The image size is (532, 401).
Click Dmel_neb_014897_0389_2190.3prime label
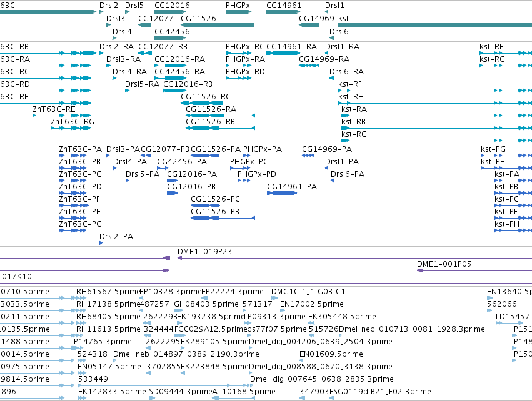coord(186,354)
